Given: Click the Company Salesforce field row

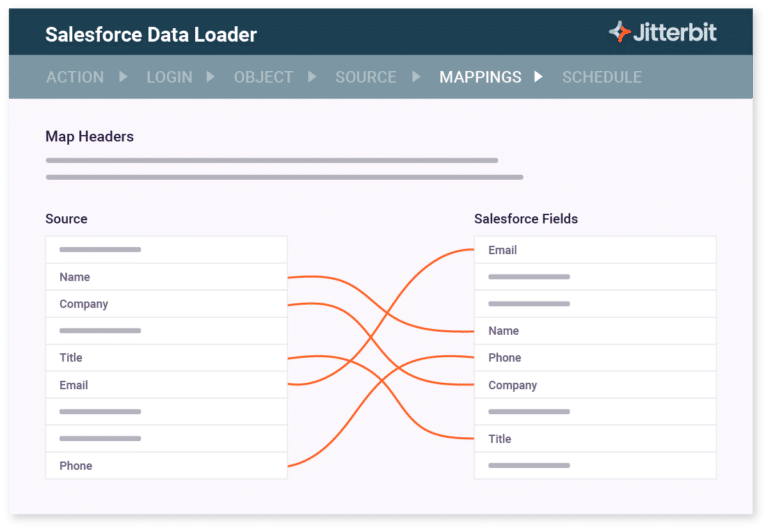Looking at the screenshot, I should [595, 385].
